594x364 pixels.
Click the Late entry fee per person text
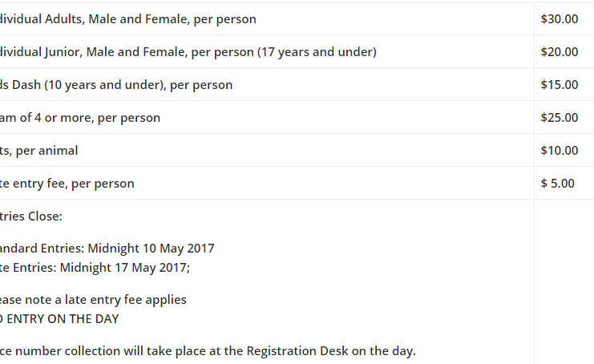pos(67,184)
